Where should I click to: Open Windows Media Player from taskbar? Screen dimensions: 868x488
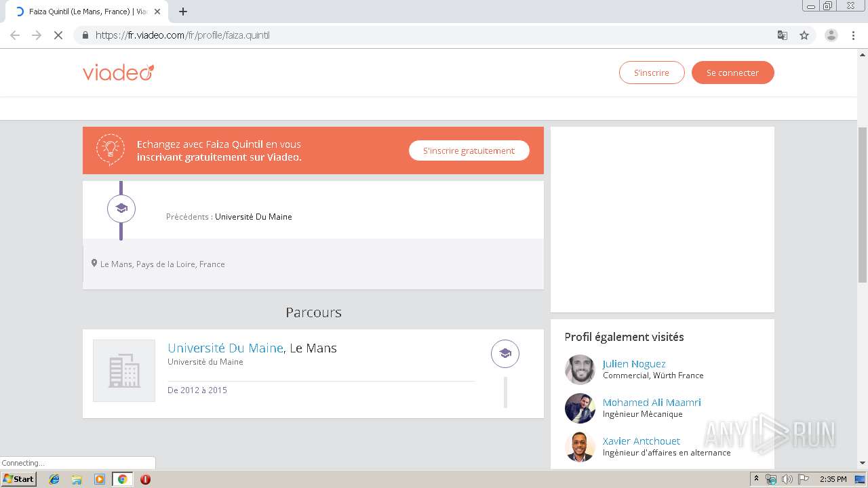100,479
